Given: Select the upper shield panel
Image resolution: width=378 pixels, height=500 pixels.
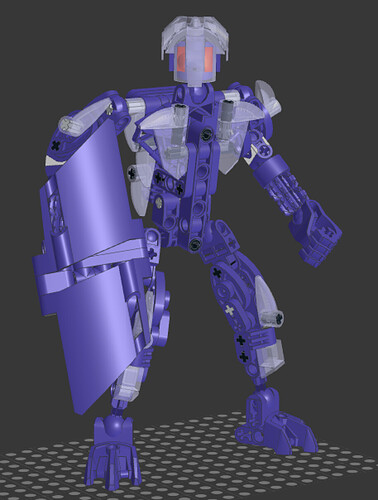Looking at the screenshot, I should [x=97, y=187].
